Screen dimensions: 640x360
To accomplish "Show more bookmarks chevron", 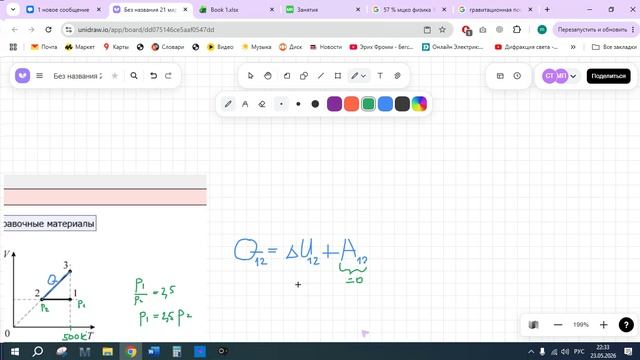I will (573, 47).
